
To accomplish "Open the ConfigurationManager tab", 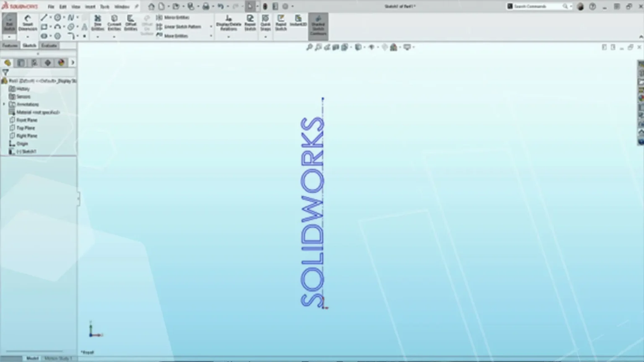I will [x=34, y=63].
